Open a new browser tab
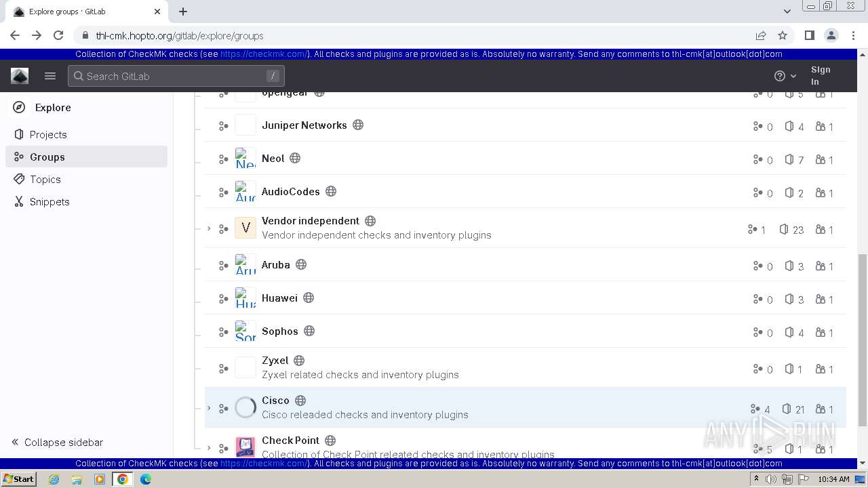This screenshot has width=868, height=488. pyautogui.click(x=183, y=12)
